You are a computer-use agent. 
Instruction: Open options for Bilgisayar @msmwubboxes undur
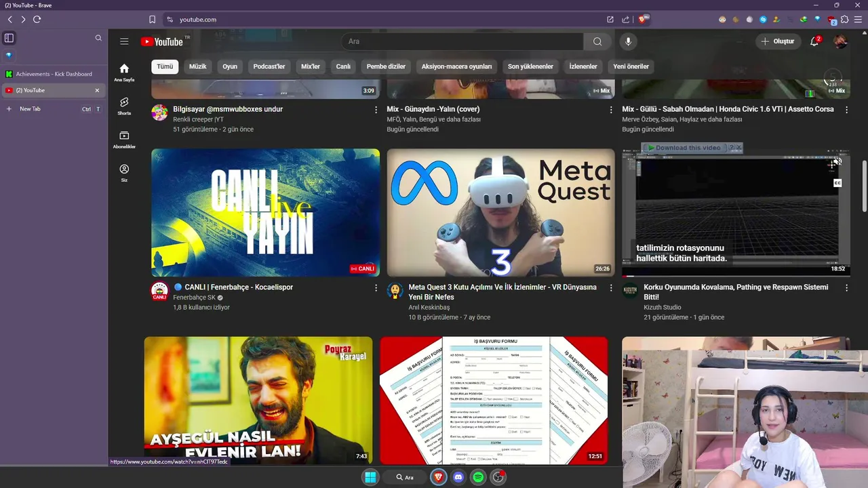click(376, 109)
